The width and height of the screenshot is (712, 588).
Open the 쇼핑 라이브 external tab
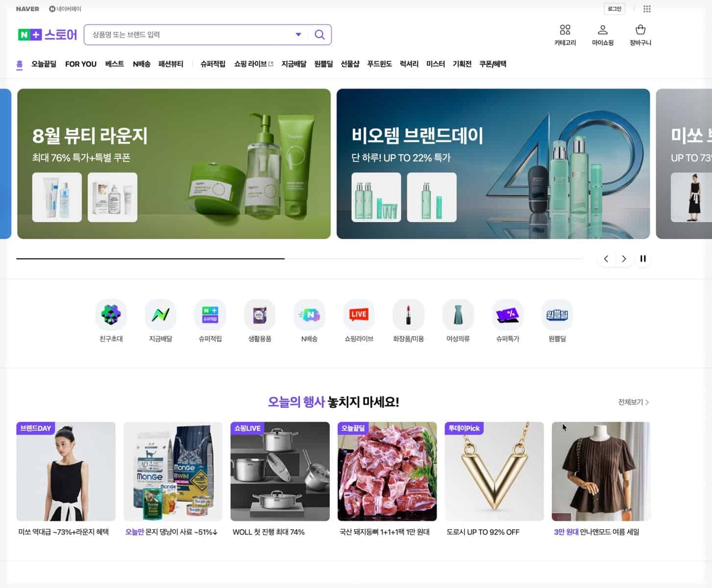coord(253,64)
